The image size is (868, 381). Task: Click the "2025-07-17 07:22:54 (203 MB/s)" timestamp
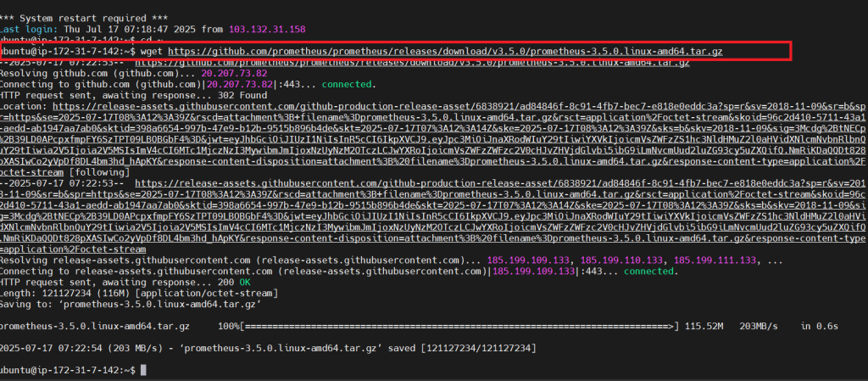(82, 348)
